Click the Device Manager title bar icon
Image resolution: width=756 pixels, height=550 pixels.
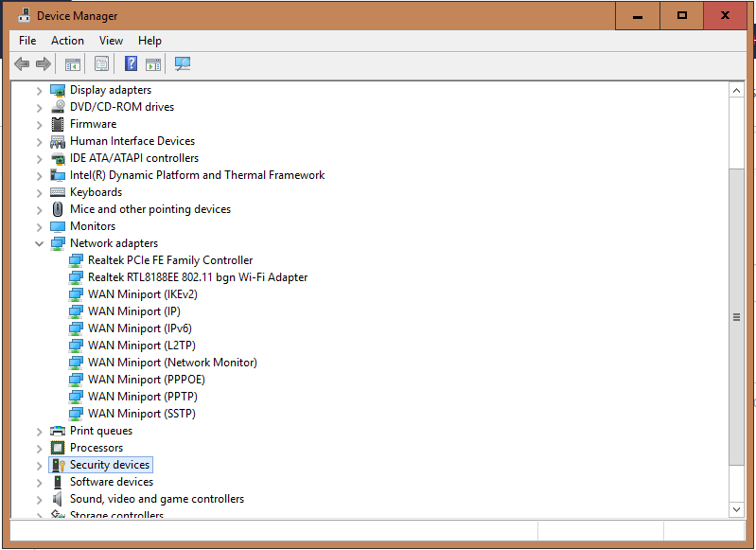[x=24, y=15]
